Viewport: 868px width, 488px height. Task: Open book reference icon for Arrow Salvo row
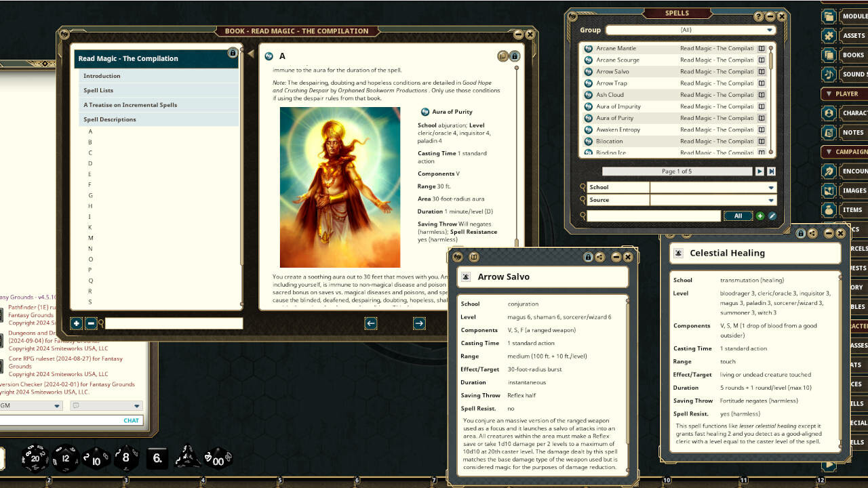[x=762, y=72]
